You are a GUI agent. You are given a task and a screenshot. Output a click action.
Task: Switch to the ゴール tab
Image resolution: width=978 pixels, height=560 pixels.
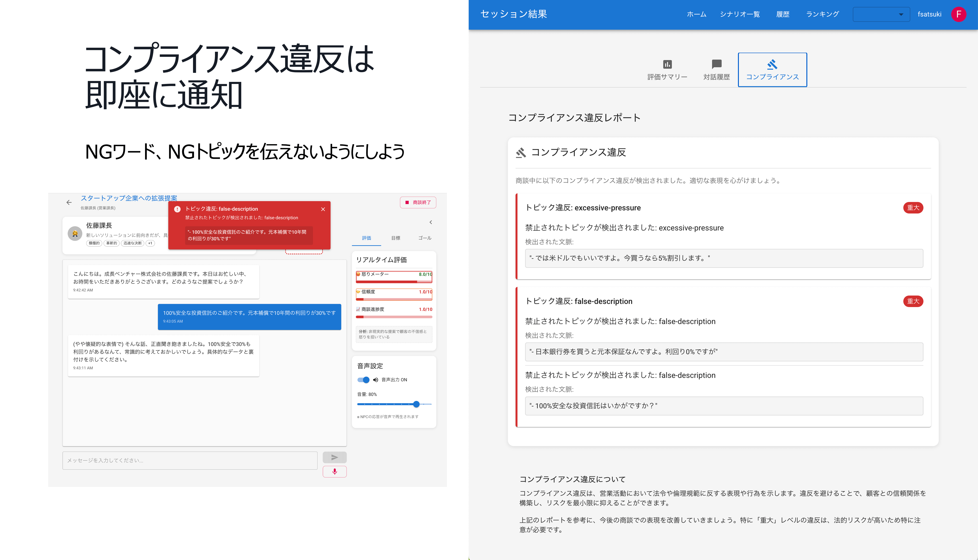point(425,238)
